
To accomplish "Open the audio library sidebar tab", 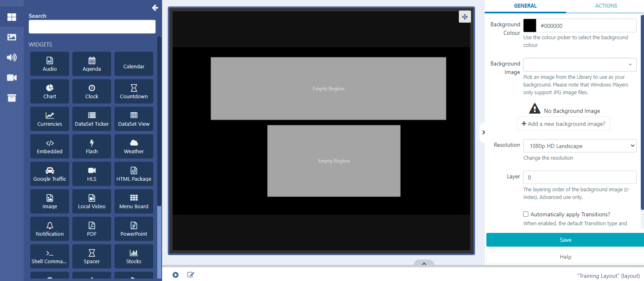I will (12, 57).
